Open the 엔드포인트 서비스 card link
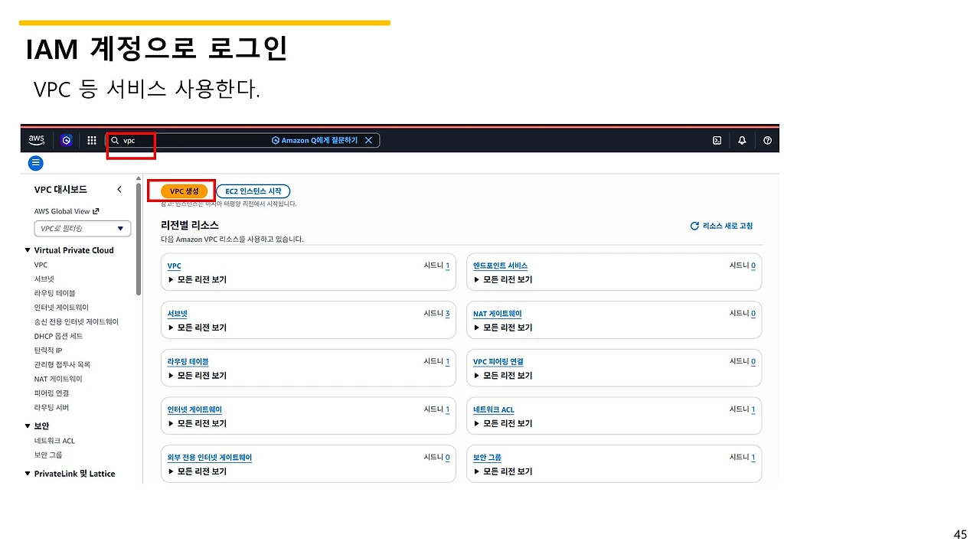Viewport: 980px width, 551px height. 500,266
